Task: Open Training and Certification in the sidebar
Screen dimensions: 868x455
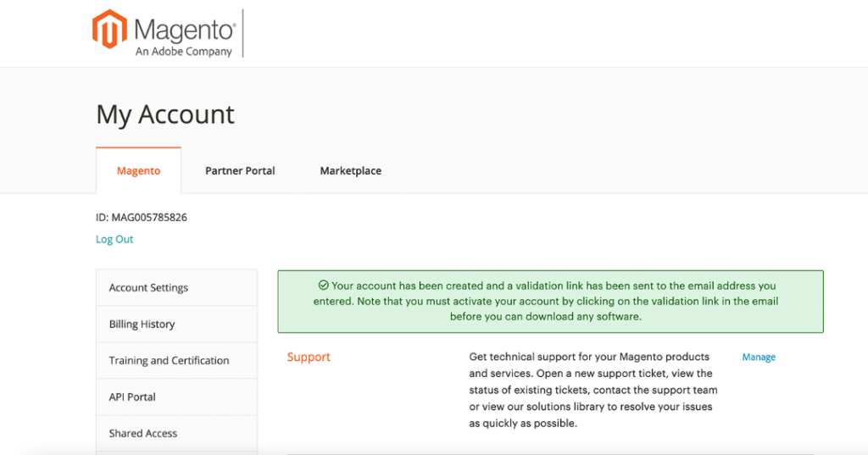Action: [x=176, y=360]
